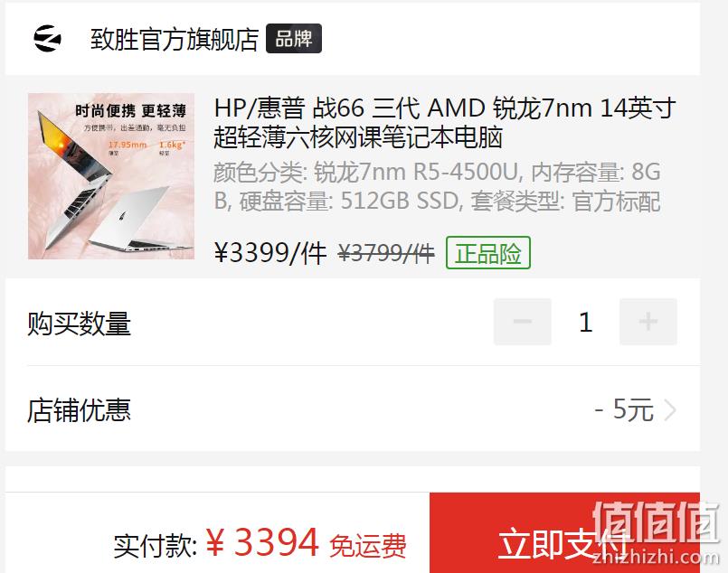728x573 pixels.
Task: Open the HP/惠普 战66 product title
Action: coord(444,122)
